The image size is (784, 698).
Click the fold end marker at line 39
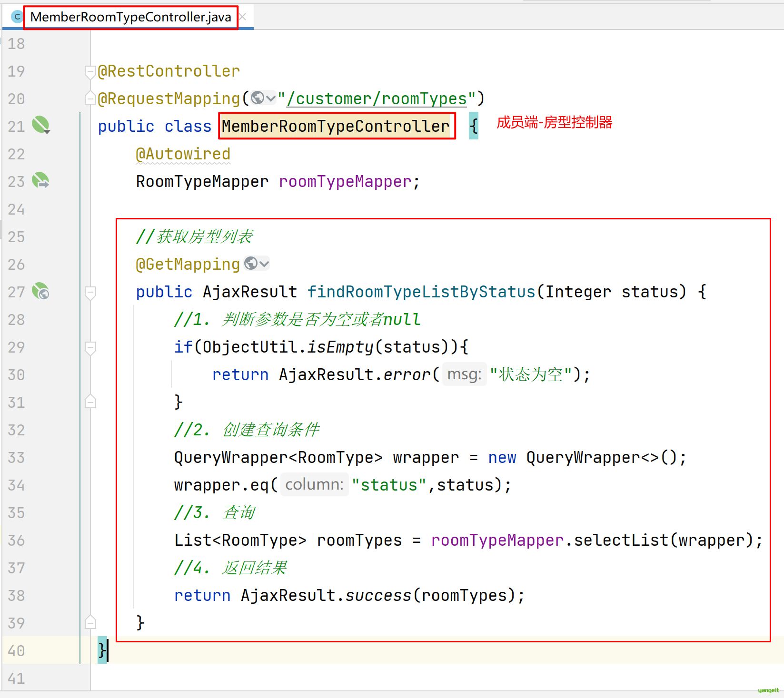pyautogui.click(x=90, y=623)
